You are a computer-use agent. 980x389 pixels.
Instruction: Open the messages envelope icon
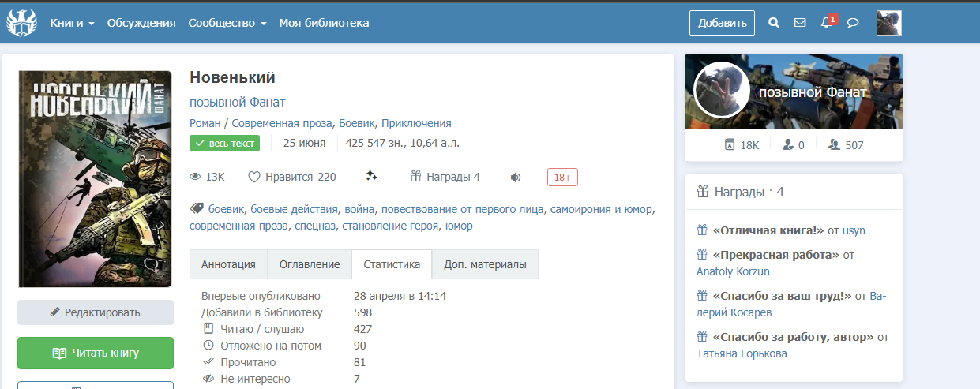[x=800, y=23]
